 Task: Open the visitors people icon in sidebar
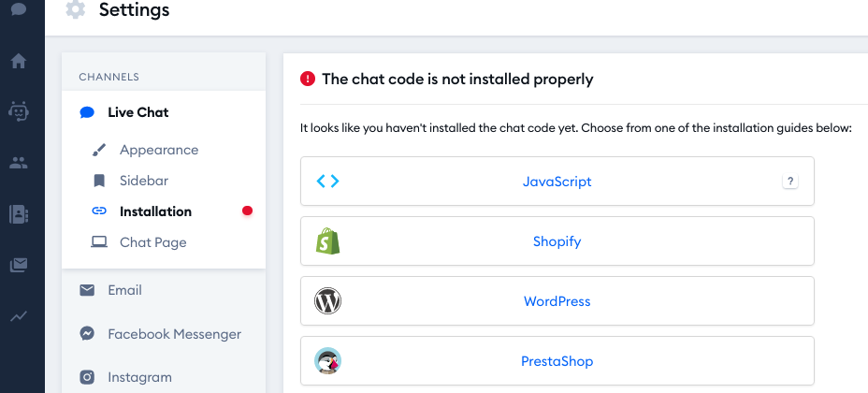[19, 163]
